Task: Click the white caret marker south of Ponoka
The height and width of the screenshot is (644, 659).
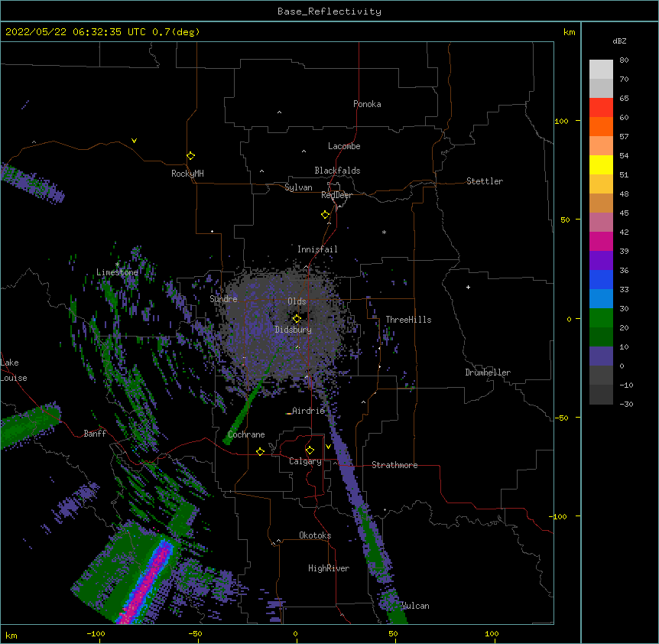Action: 280,112
